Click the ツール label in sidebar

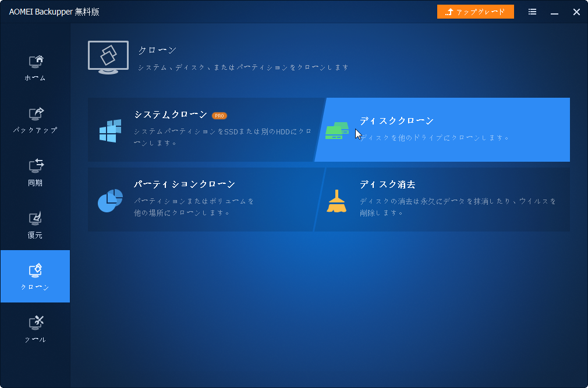(35, 340)
